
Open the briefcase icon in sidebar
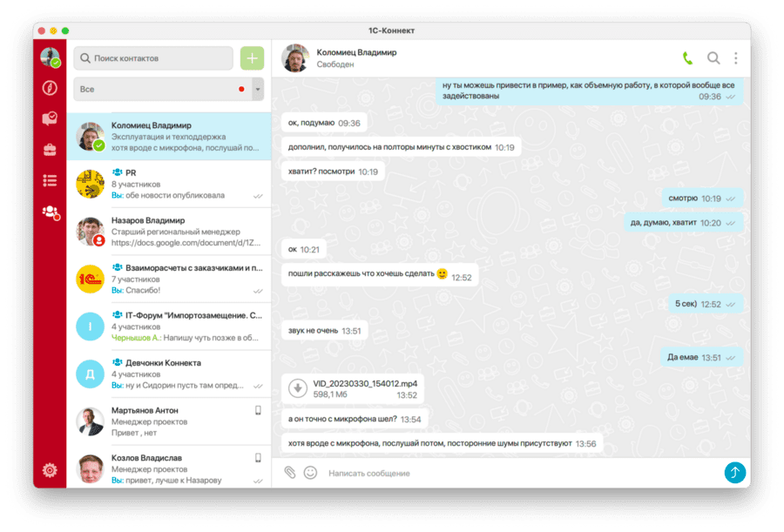(50, 150)
